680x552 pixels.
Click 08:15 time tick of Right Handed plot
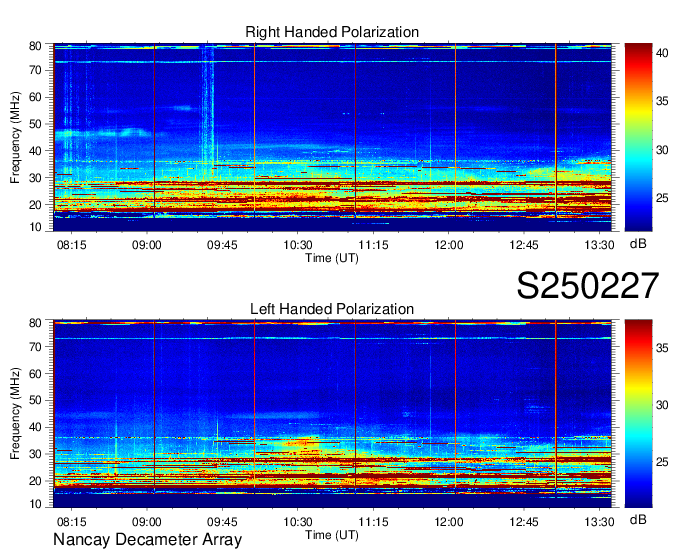point(72,245)
